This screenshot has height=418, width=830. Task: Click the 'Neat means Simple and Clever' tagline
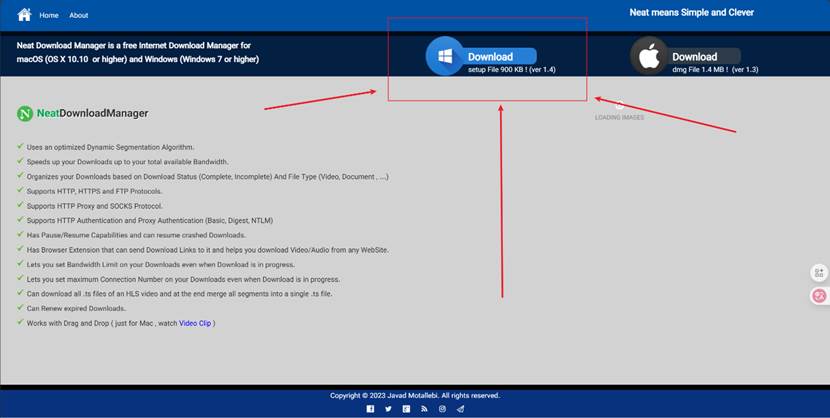click(692, 12)
